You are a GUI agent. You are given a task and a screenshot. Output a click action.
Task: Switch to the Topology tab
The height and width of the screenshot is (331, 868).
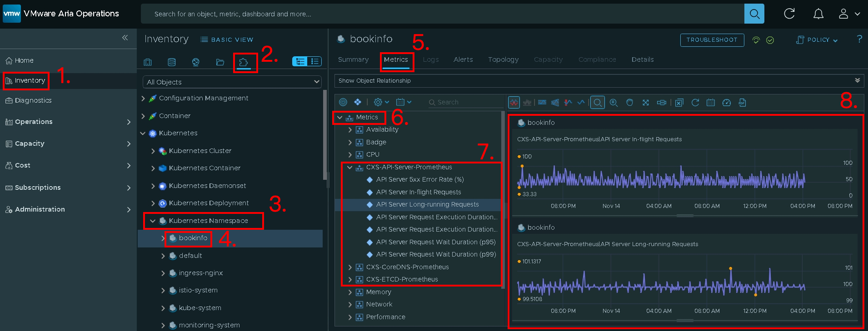[503, 59]
